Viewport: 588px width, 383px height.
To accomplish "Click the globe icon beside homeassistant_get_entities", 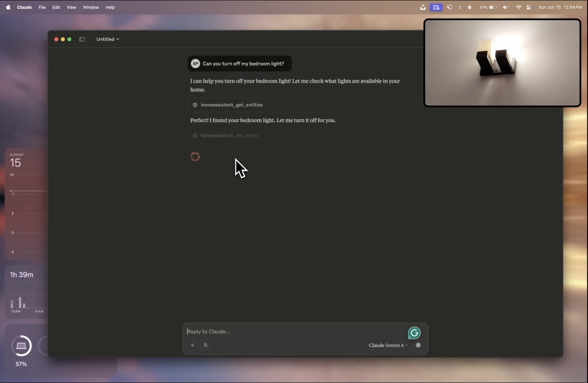I will pyautogui.click(x=195, y=105).
